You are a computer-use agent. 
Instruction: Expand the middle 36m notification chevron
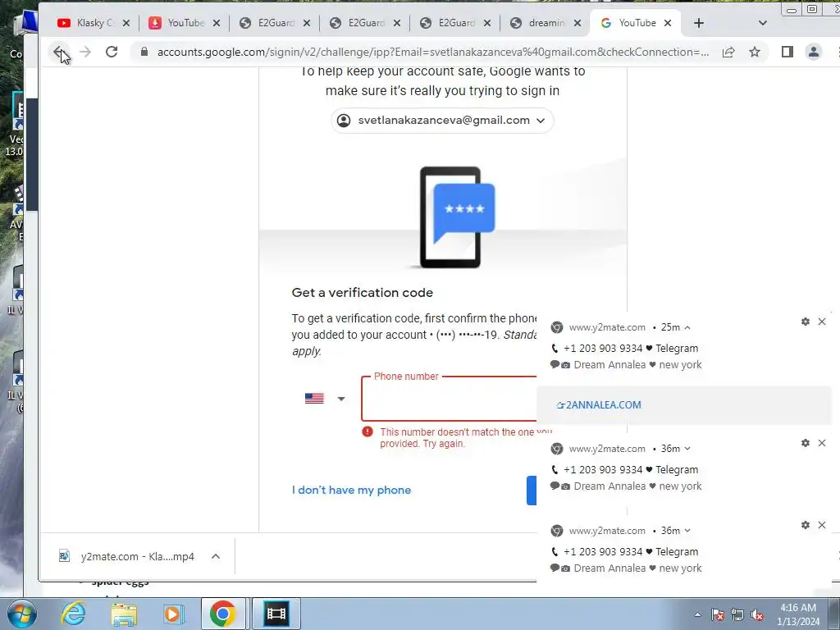pos(687,449)
